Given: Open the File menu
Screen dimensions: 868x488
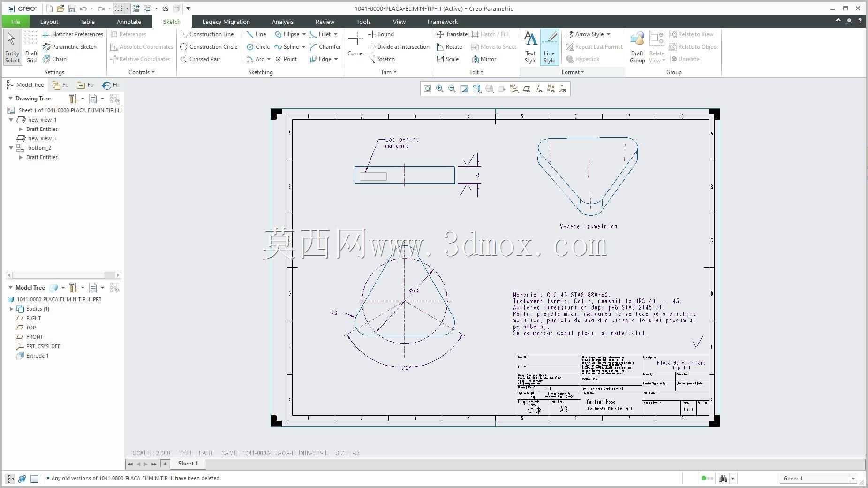Looking at the screenshot, I should (15, 22).
